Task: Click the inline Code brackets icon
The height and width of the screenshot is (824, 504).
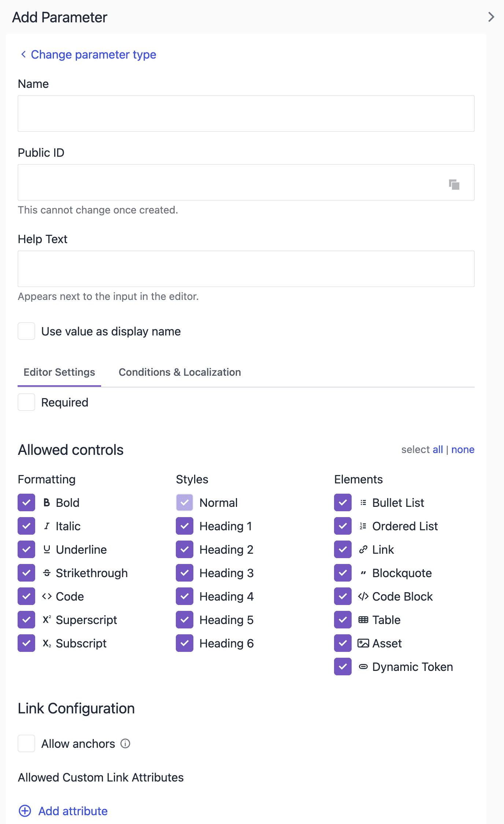Action: (47, 596)
